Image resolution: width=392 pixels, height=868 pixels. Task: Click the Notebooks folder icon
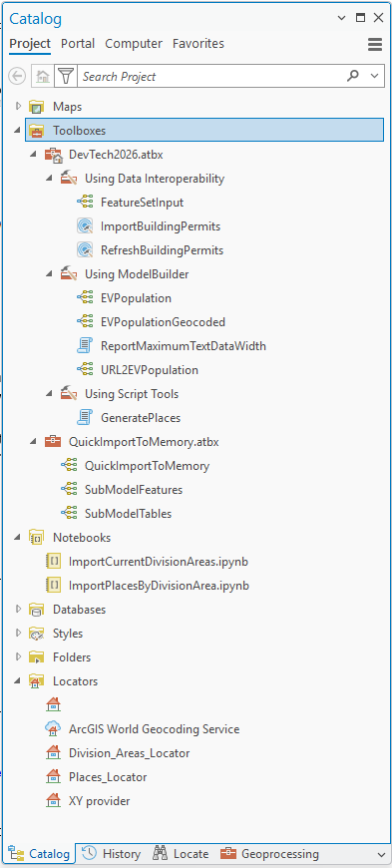pyautogui.click(x=37, y=537)
